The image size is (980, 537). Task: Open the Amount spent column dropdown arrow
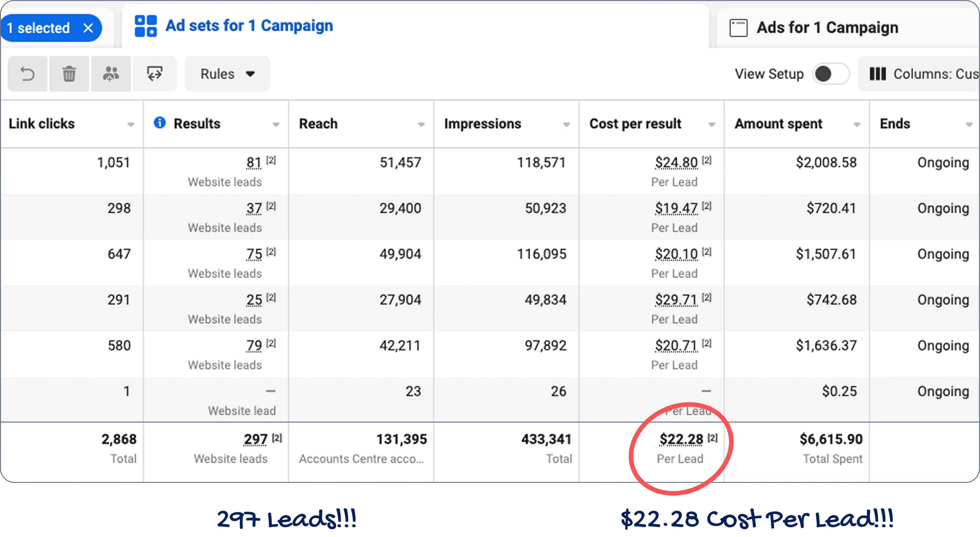[x=857, y=124]
